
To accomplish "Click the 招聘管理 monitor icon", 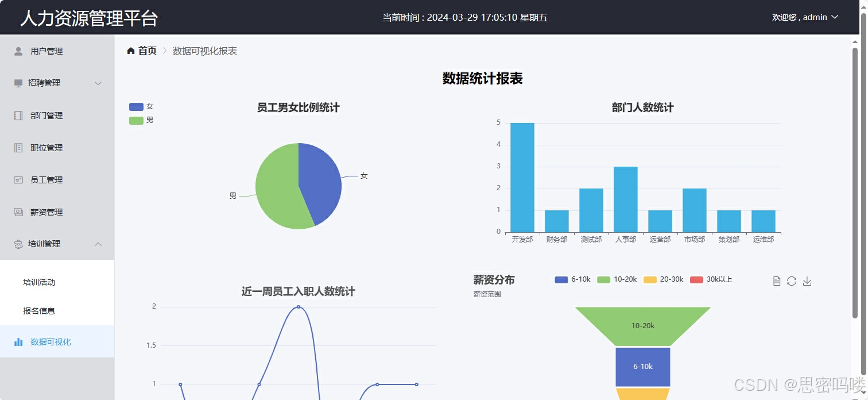I will coord(18,83).
